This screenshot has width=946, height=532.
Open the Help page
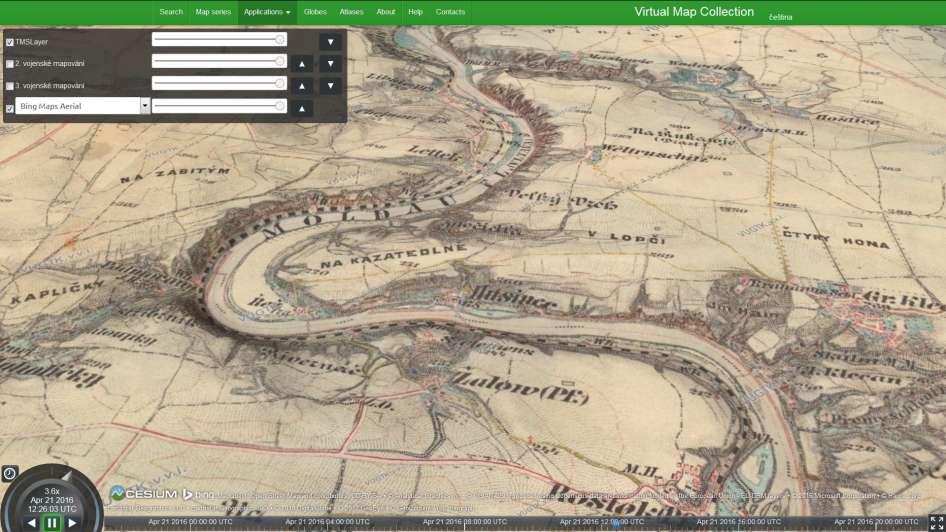tap(415, 11)
